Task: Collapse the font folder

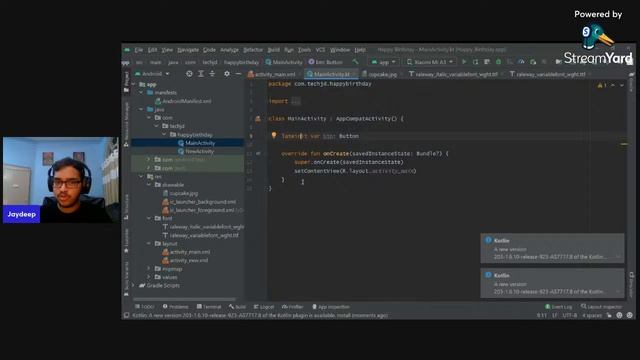Action: pyautogui.click(x=149, y=218)
